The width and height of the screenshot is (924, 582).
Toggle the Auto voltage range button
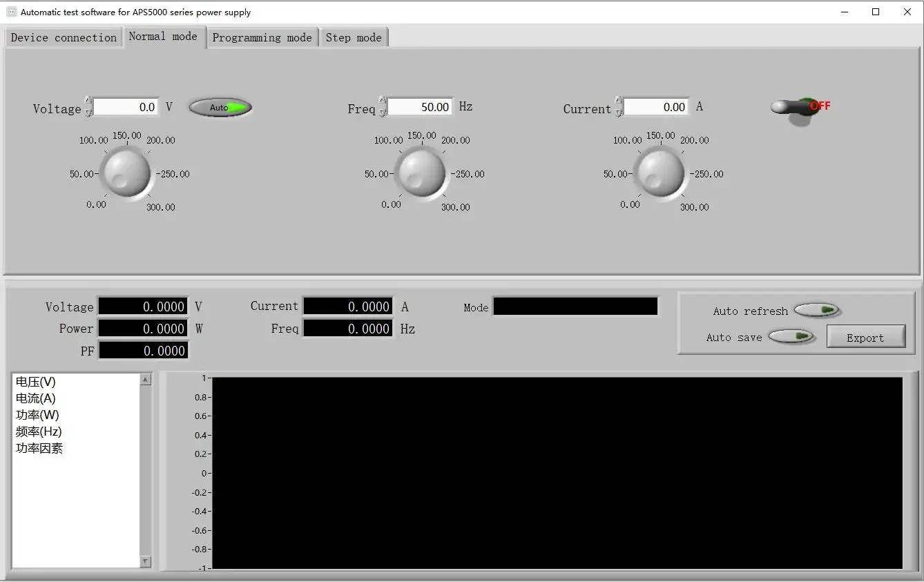(220, 108)
